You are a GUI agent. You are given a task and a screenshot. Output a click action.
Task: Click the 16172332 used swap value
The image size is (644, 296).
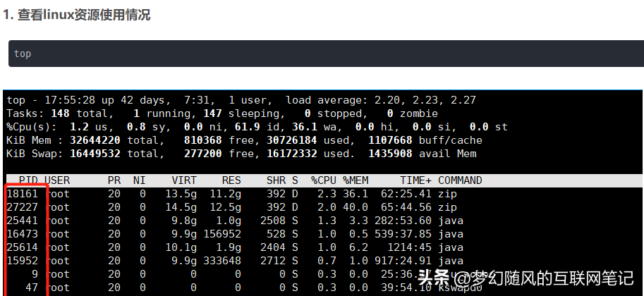click(x=291, y=154)
